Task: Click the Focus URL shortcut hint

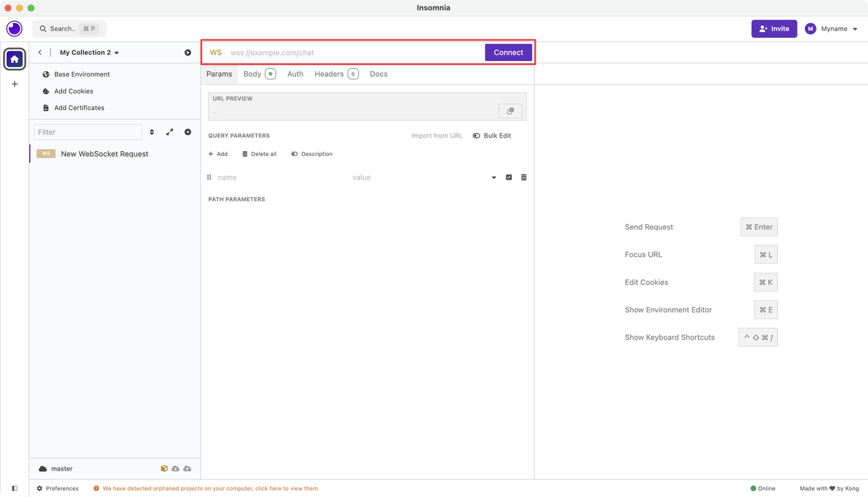Action: pyautogui.click(x=643, y=255)
